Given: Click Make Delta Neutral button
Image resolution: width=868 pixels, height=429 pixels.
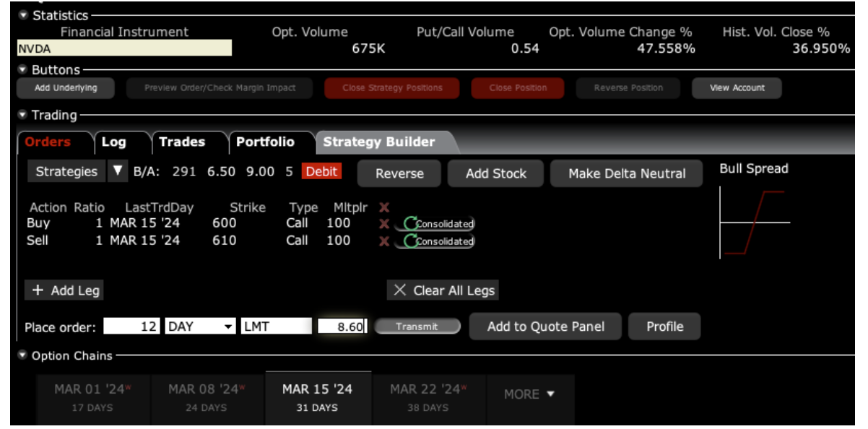Looking at the screenshot, I should pos(626,174).
